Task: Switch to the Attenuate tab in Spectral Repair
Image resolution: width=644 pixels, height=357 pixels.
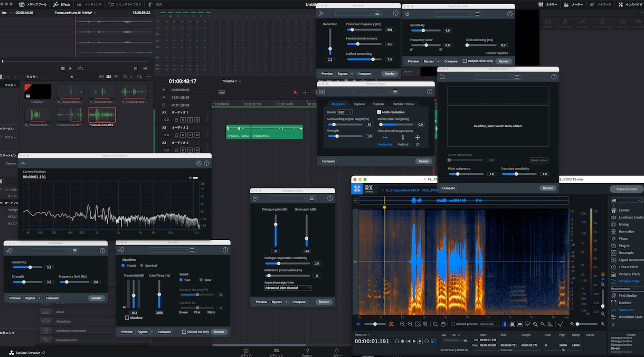Action: tap(338, 104)
